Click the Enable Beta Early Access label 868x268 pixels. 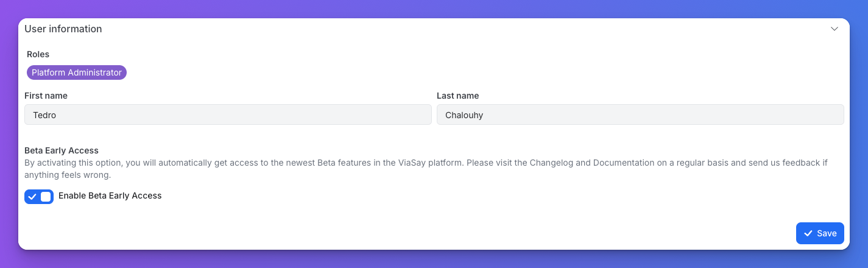tap(110, 196)
